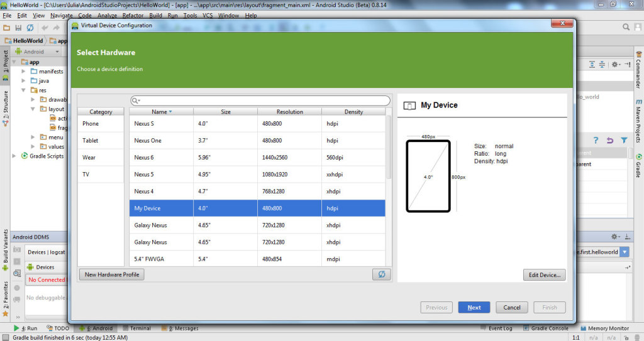
Task: Open the Build menu
Action: point(156,16)
